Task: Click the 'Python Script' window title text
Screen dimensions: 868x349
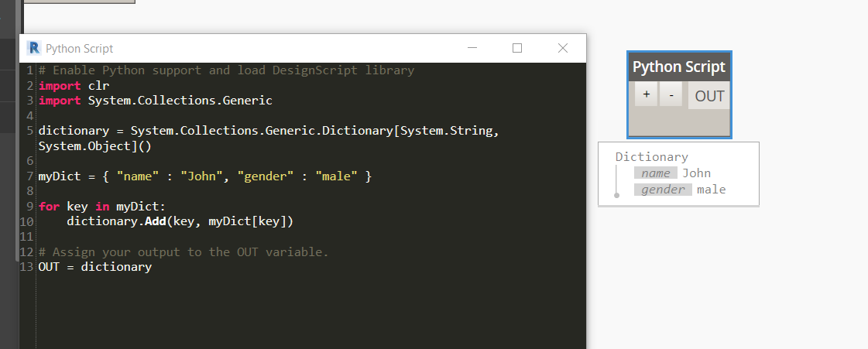Action: click(x=79, y=49)
